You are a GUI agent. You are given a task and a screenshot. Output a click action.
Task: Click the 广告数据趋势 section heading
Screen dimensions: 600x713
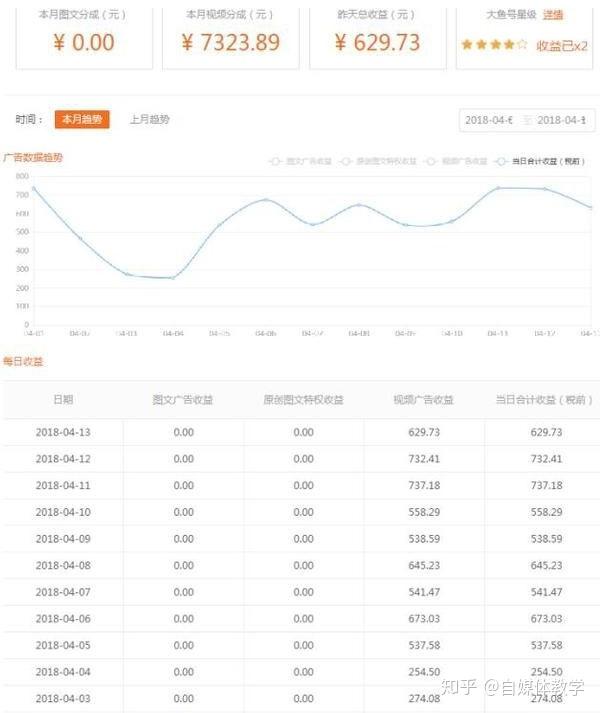tap(32, 158)
